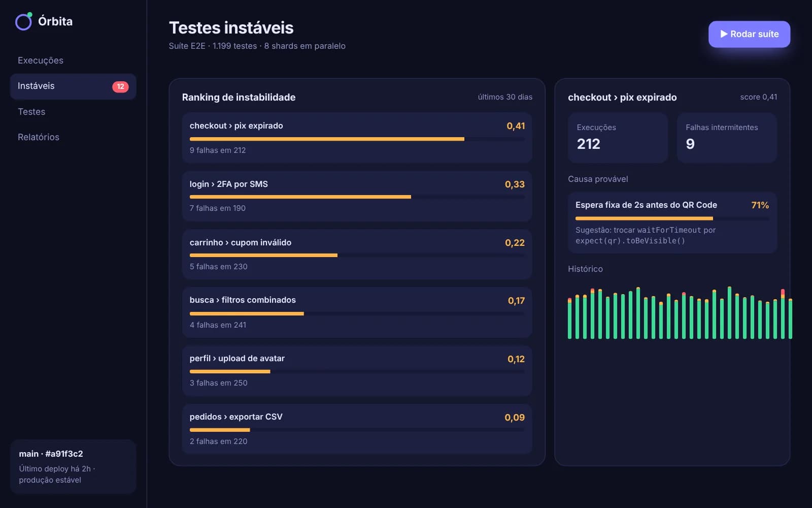The width and height of the screenshot is (812, 508).
Task: Click the 12 badge on Instáveis
Action: click(120, 86)
